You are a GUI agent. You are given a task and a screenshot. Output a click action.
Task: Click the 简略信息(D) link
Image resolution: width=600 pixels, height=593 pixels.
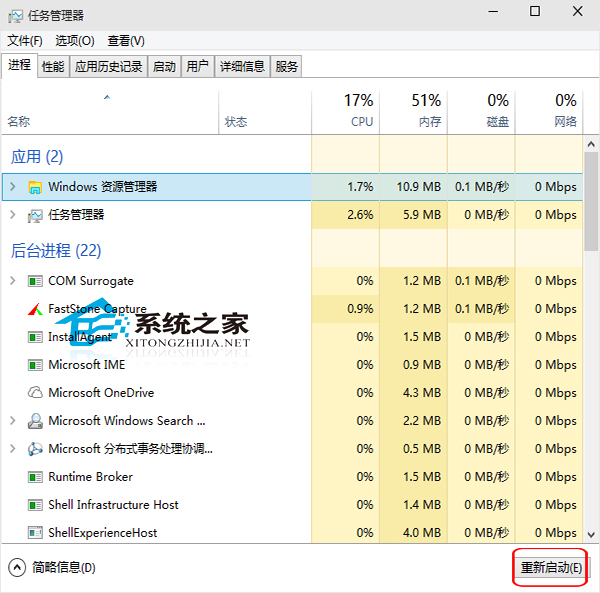[x=64, y=567]
